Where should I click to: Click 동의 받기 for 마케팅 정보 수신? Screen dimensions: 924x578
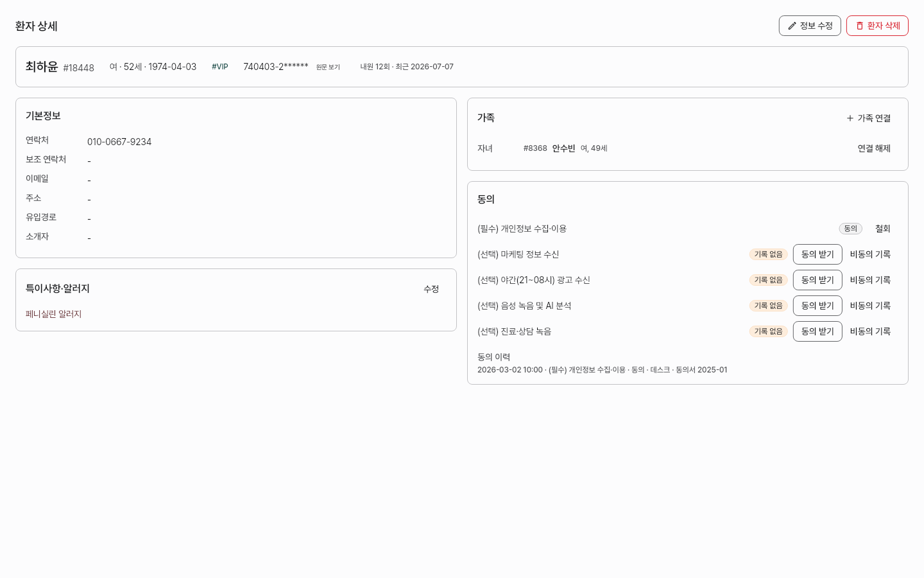pyautogui.click(x=817, y=254)
